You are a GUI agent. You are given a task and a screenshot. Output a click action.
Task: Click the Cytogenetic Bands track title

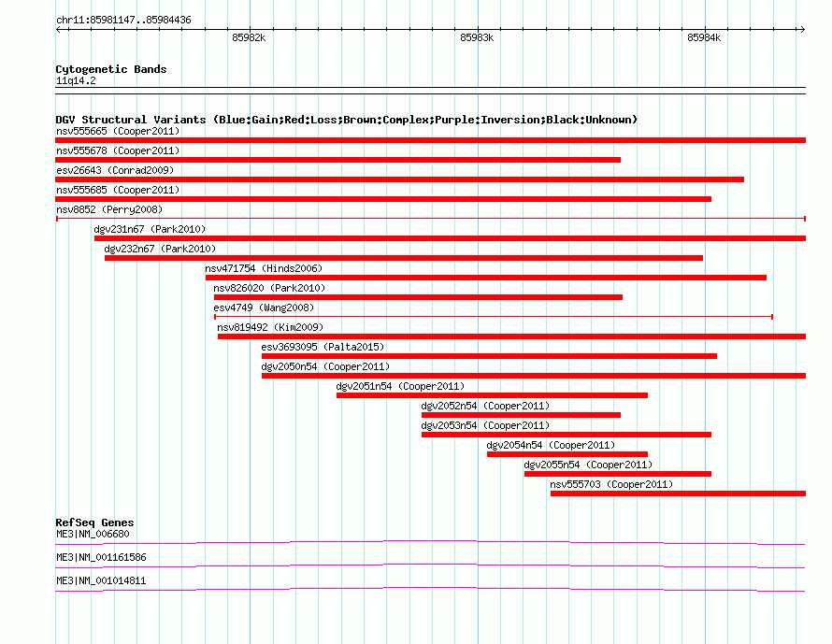coord(111,69)
